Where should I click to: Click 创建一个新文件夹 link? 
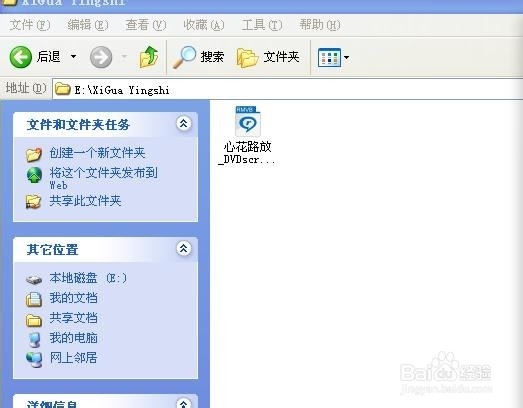click(97, 153)
